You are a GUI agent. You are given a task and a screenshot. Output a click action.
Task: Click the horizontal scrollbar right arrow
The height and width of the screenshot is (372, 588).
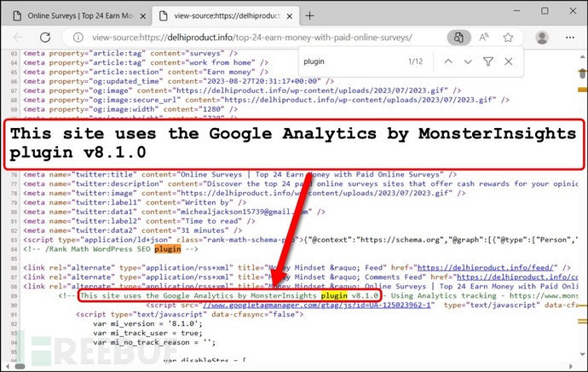pyautogui.click(x=571, y=366)
